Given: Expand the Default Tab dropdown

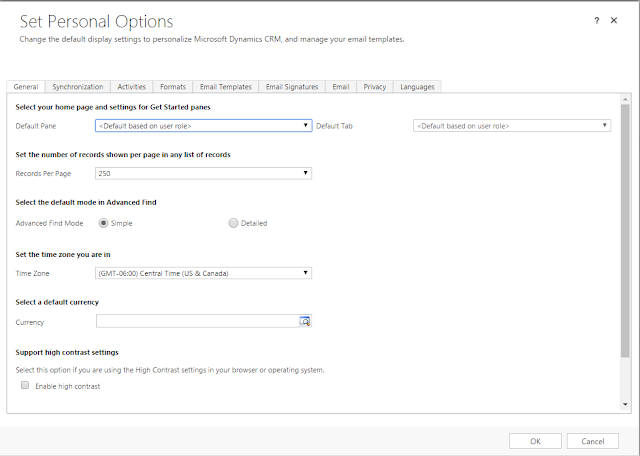Looking at the screenshot, I should [x=512, y=126].
